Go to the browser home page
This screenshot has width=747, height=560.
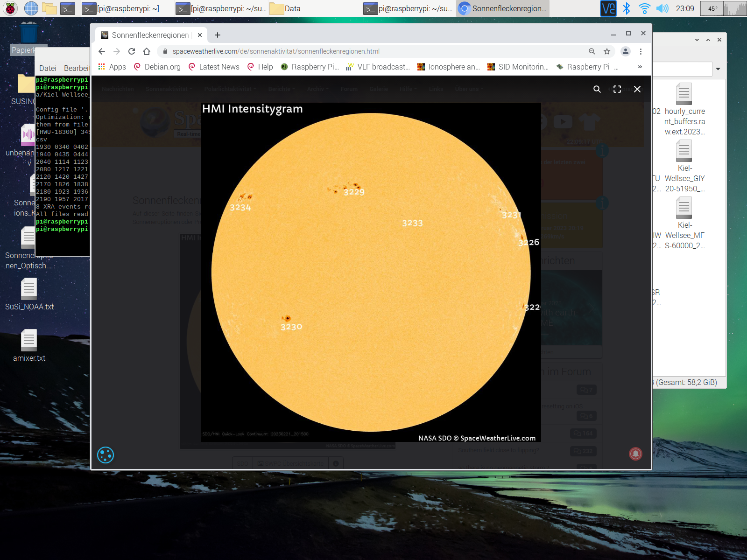tap(147, 51)
